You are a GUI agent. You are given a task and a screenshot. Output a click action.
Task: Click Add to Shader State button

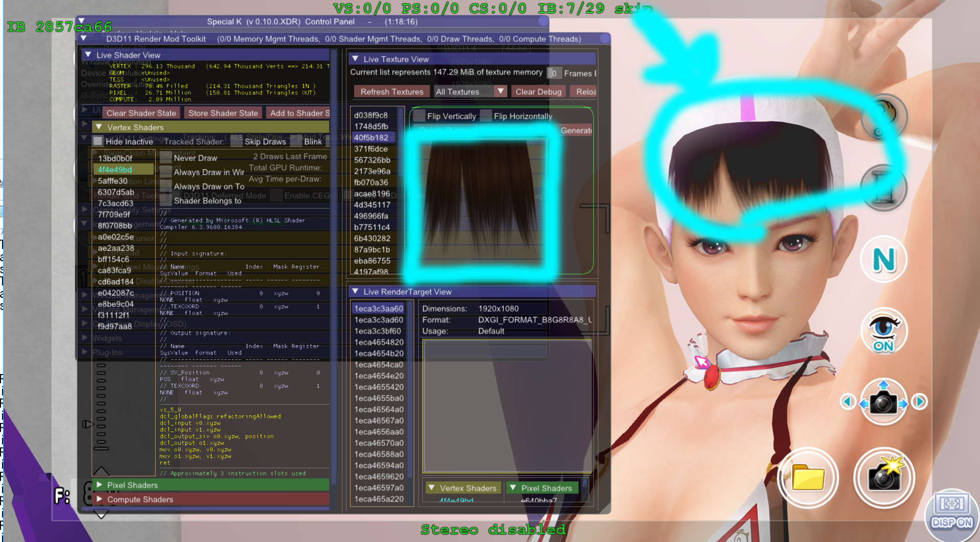coord(299,113)
